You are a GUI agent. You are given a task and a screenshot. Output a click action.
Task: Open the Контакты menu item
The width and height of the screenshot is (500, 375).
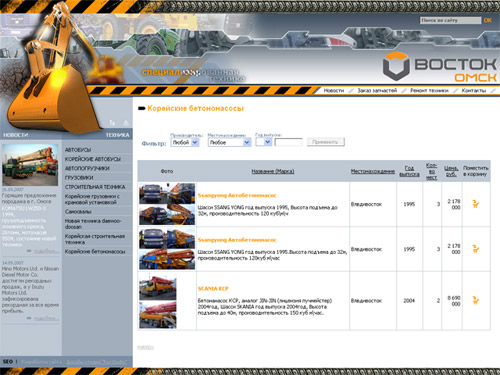point(474,90)
